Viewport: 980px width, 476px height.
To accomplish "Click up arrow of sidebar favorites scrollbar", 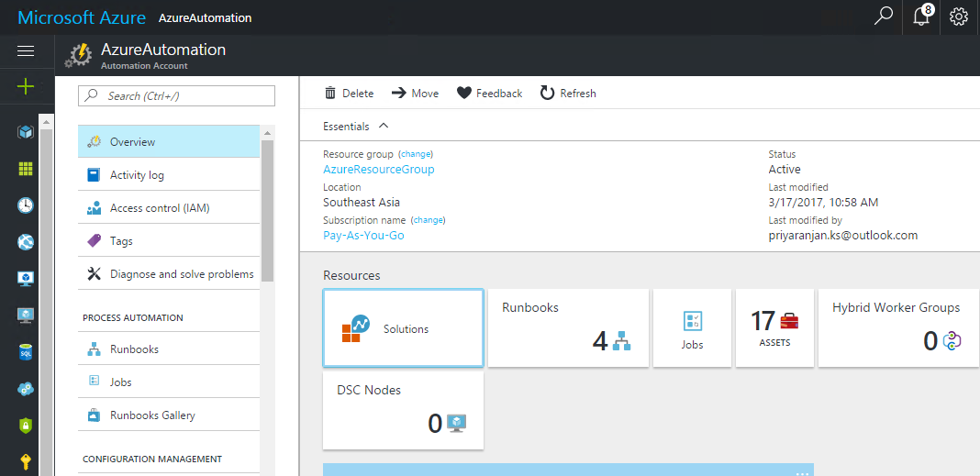I will point(47,121).
